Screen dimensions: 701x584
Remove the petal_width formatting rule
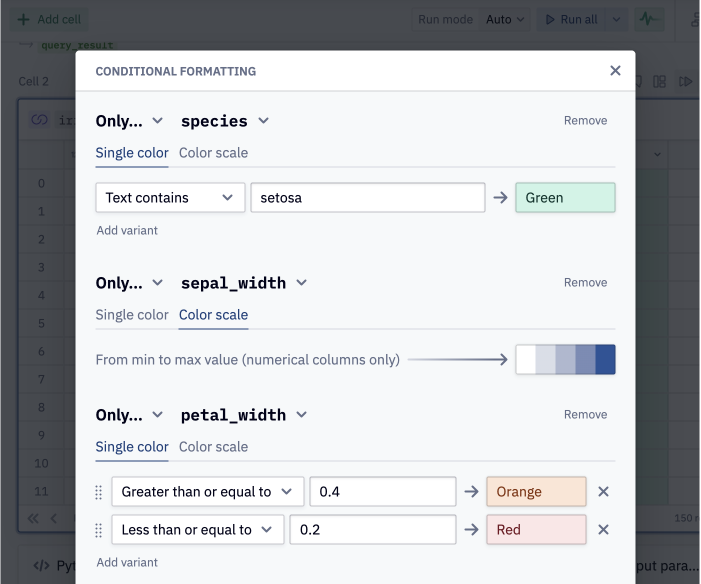(x=585, y=415)
